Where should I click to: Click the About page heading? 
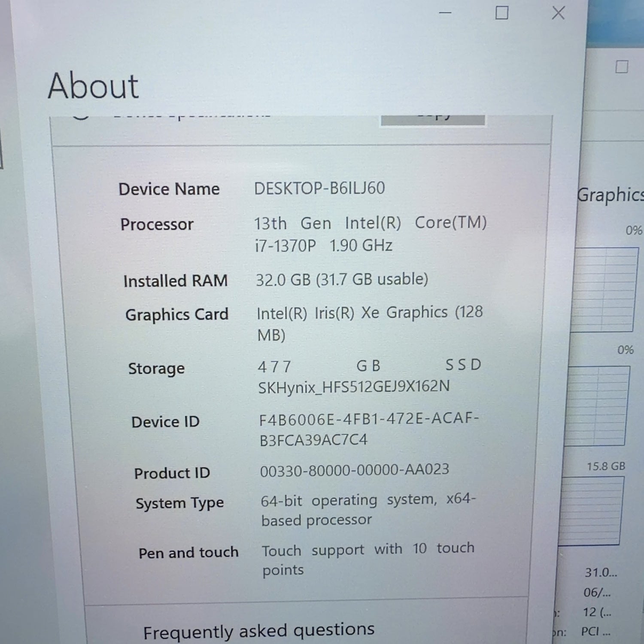[93, 86]
